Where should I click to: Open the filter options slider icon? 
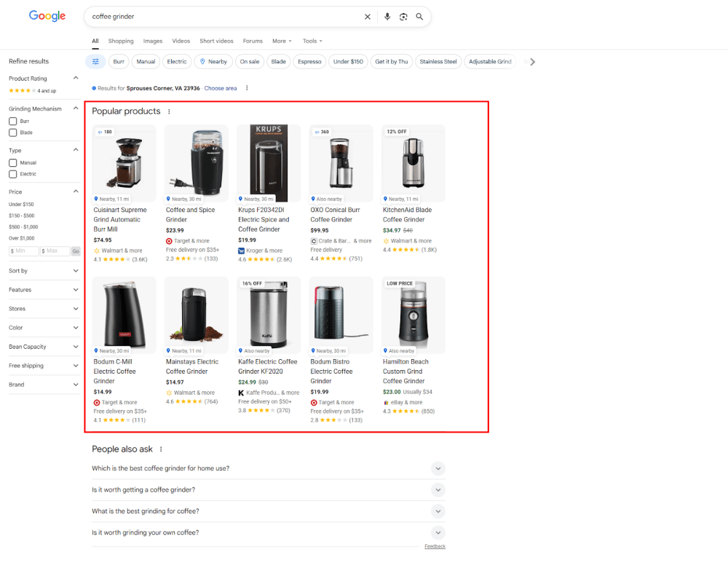95,61
